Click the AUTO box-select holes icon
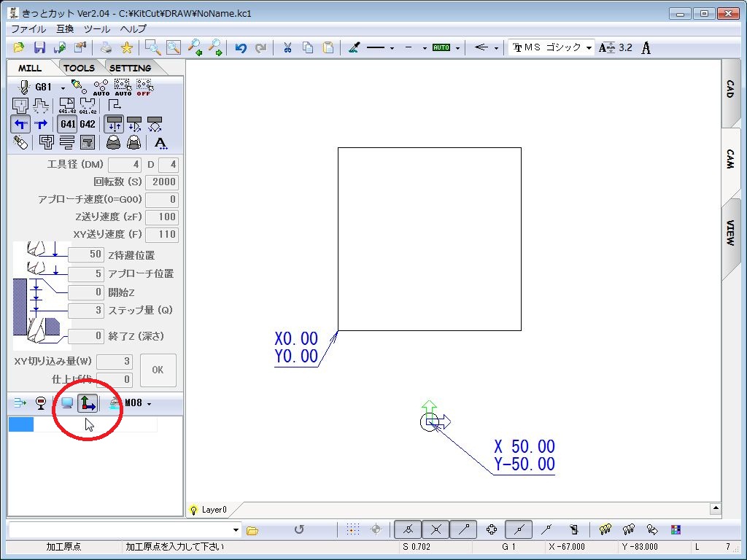747x560 pixels. click(123, 87)
